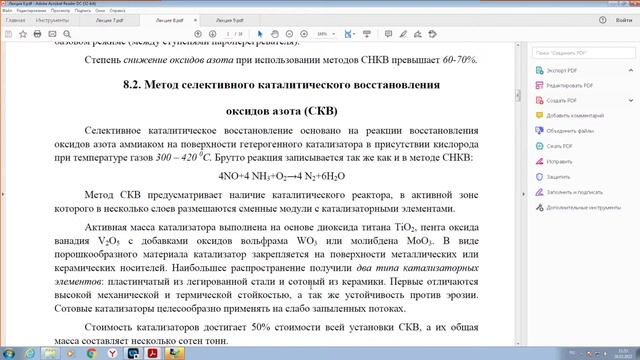The height and width of the screenshot is (360, 640).
Task: Zoom in with plus circle button
Action: (x=304, y=34)
